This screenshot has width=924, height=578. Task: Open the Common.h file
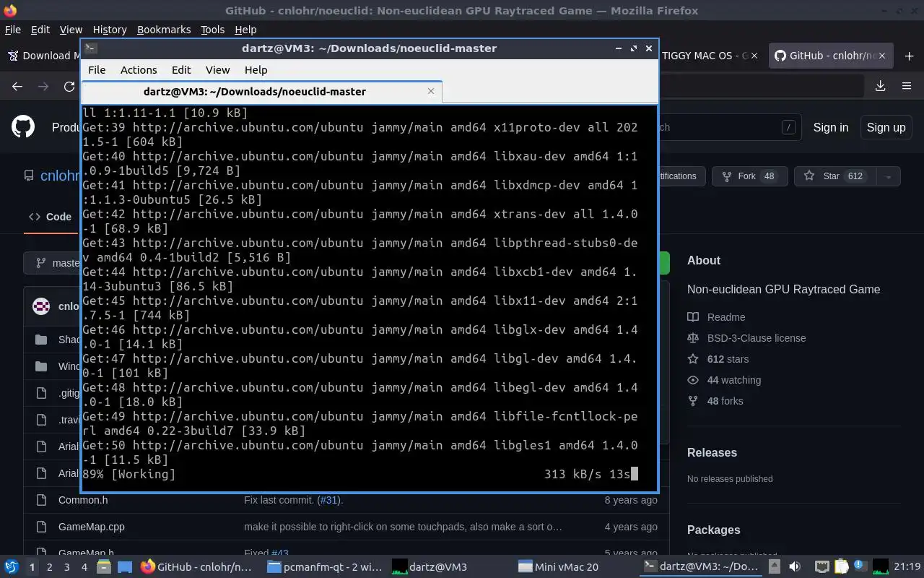click(x=83, y=500)
